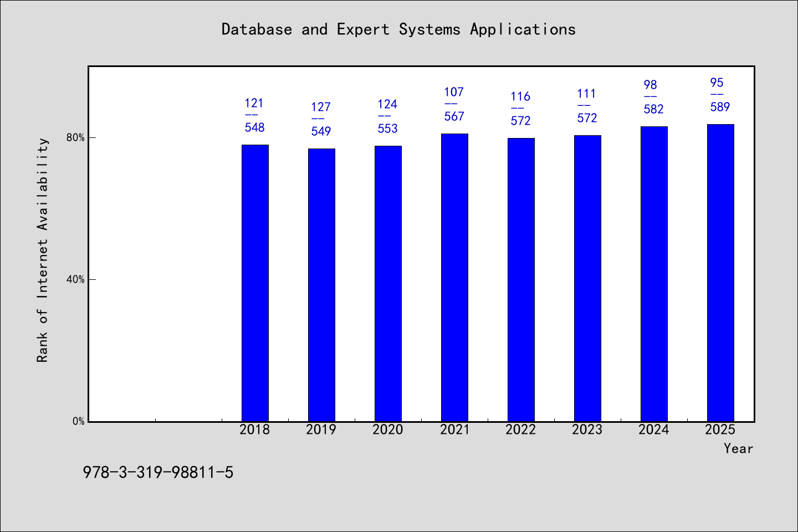Click the 2022 x-axis label
Viewport: 798px width, 532px height.
[x=521, y=429]
